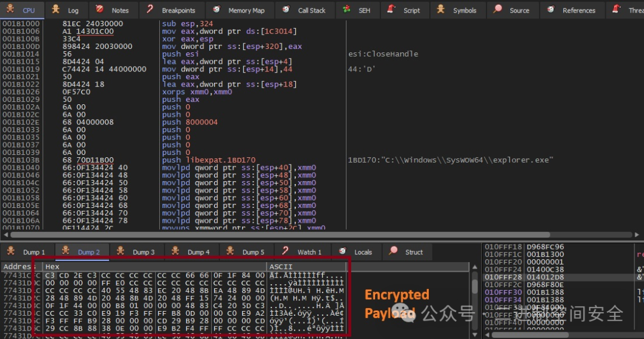
Task: Select mov eax,dword ptr ds:[1C3014] line
Action: pos(229,31)
